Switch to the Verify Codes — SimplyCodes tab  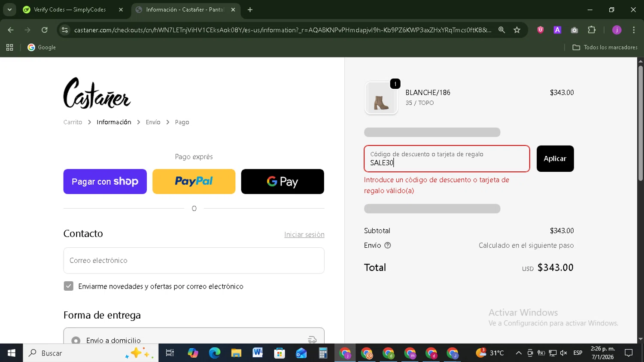point(70,9)
